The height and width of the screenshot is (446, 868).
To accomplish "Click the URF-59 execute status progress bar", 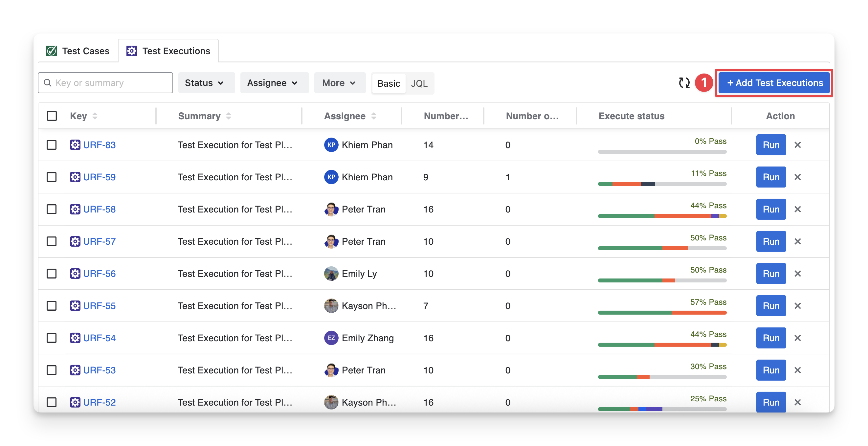I will pyautogui.click(x=662, y=184).
